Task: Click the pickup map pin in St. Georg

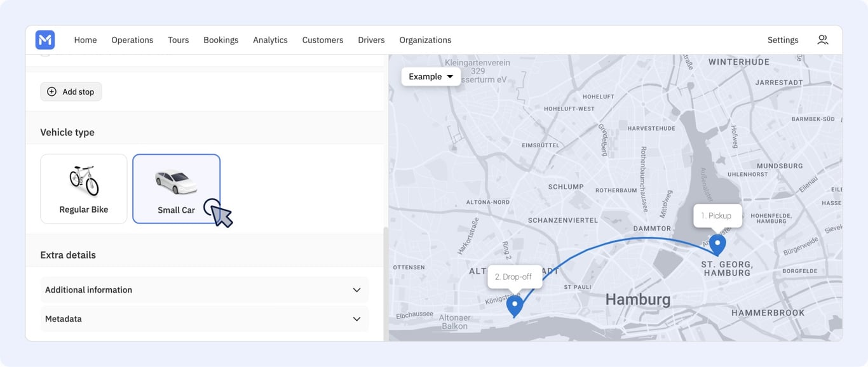Action: (717, 245)
